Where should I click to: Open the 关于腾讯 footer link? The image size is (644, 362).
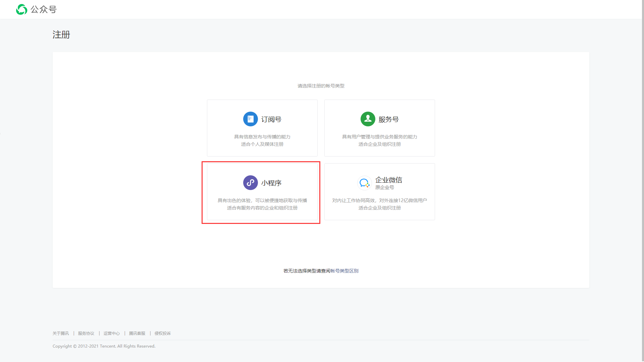[61, 334]
